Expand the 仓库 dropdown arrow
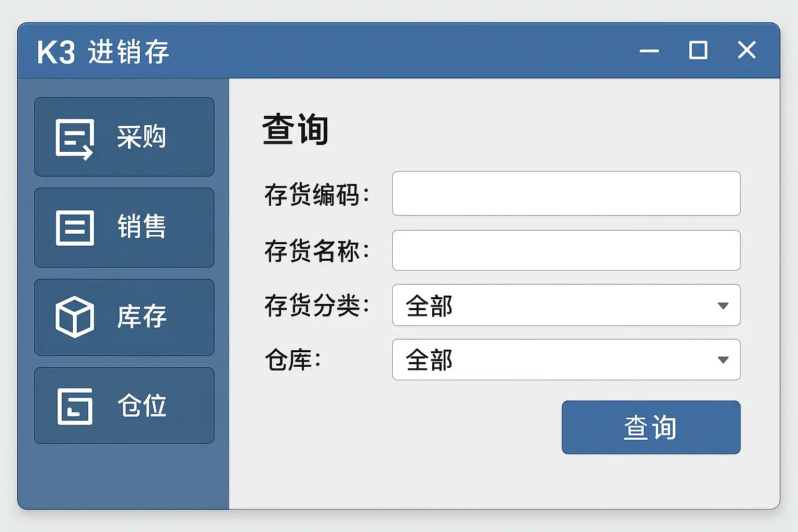The height and width of the screenshot is (532, 798). (x=723, y=360)
